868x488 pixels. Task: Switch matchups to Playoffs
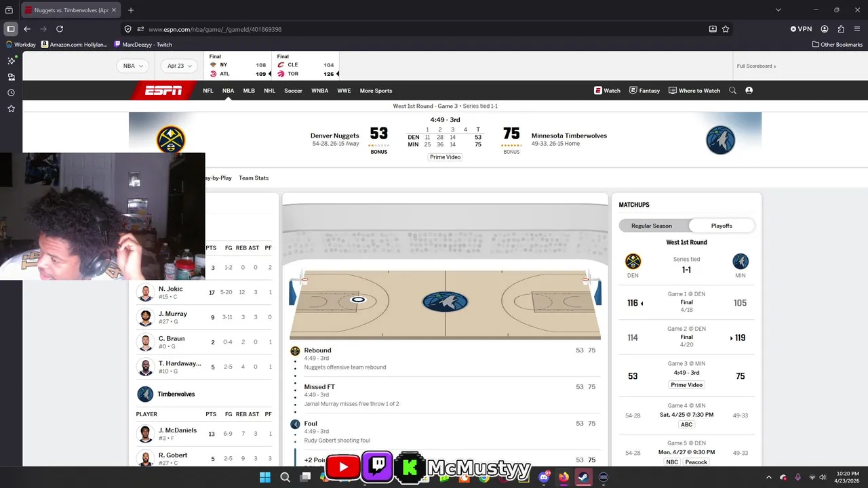tap(722, 226)
